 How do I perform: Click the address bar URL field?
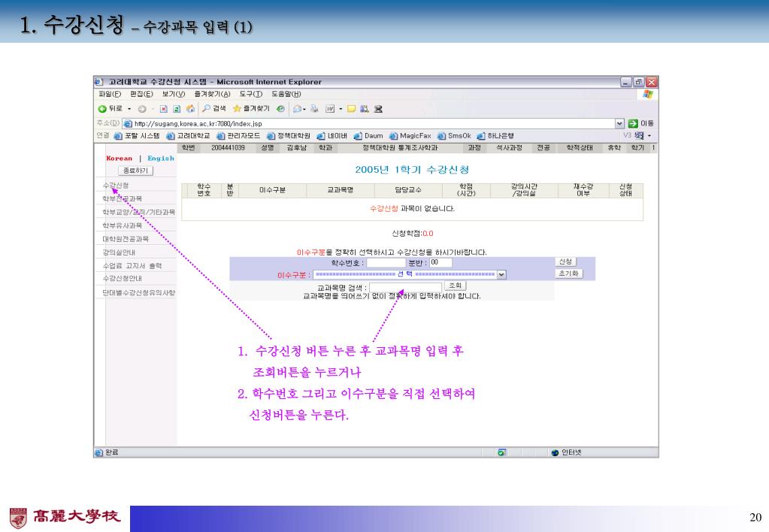click(x=368, y=123)
